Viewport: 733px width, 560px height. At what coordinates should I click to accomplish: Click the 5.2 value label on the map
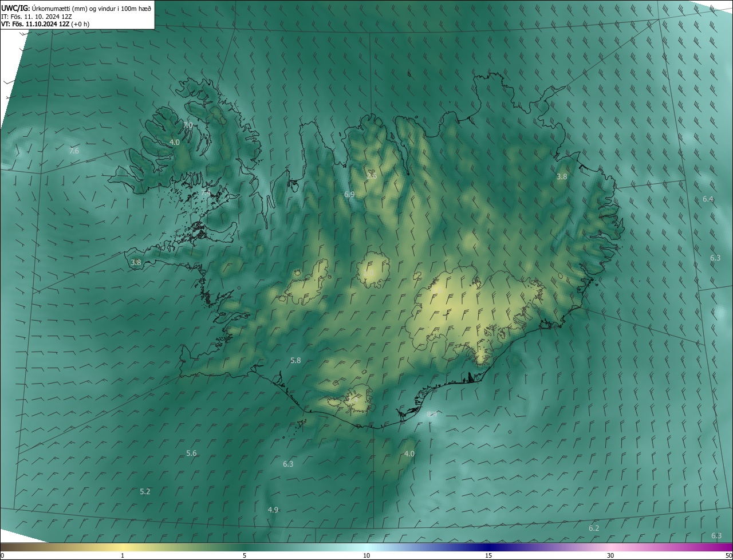(145, 492)
